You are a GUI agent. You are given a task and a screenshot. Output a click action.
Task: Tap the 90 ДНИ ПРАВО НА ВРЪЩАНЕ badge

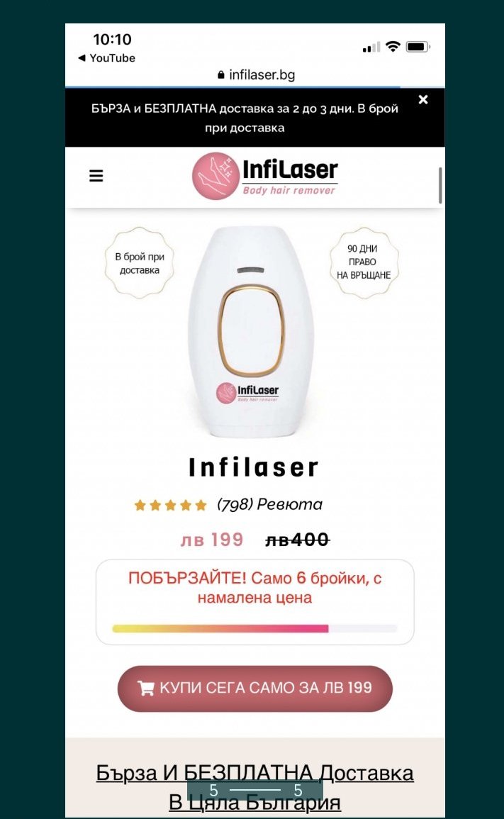(364, 262)
